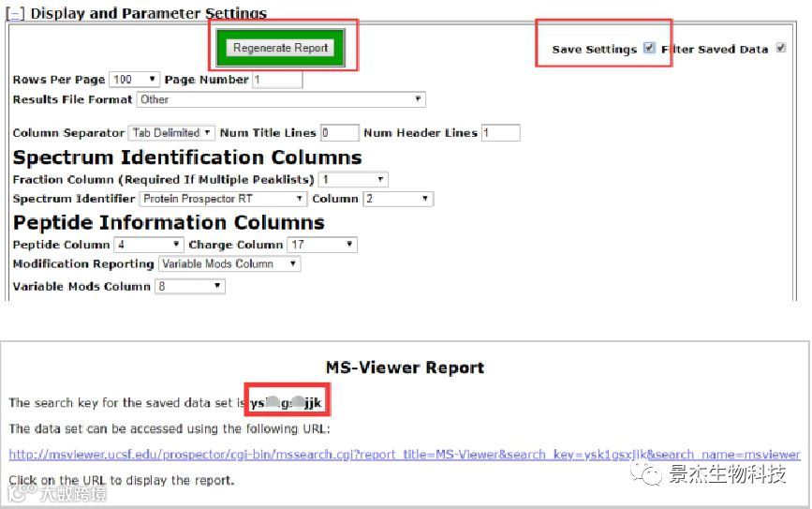This screenshot has width=812, height=509.
Task: Open the Results File Format dropdown
Action: [x=281, y=99]
